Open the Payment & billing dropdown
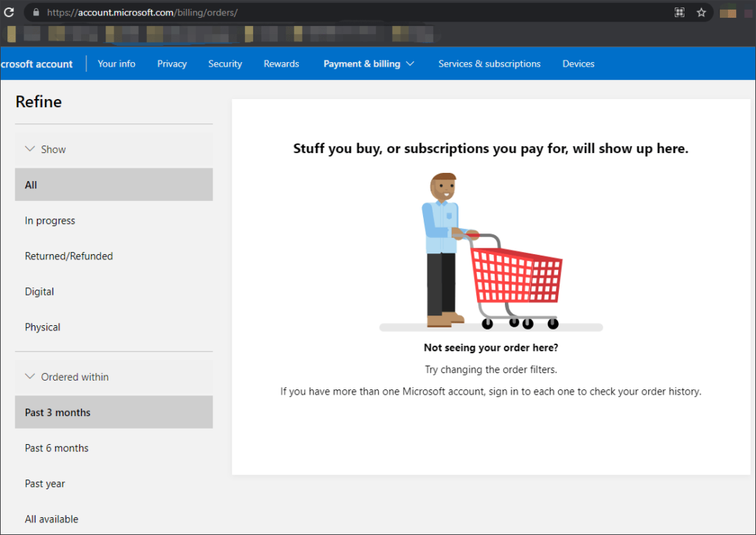The width and height of the screenshot is (756, 535). [x=368, y=64]
